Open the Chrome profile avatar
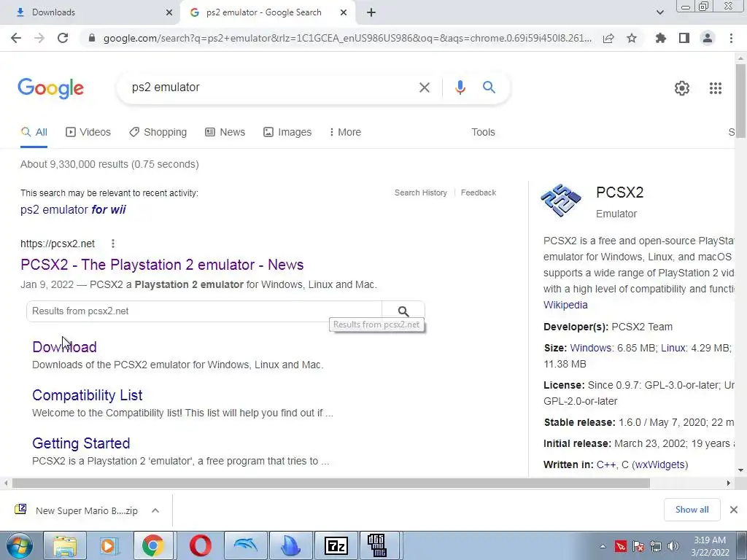This screenshot has height=560, width=747. 708,38
